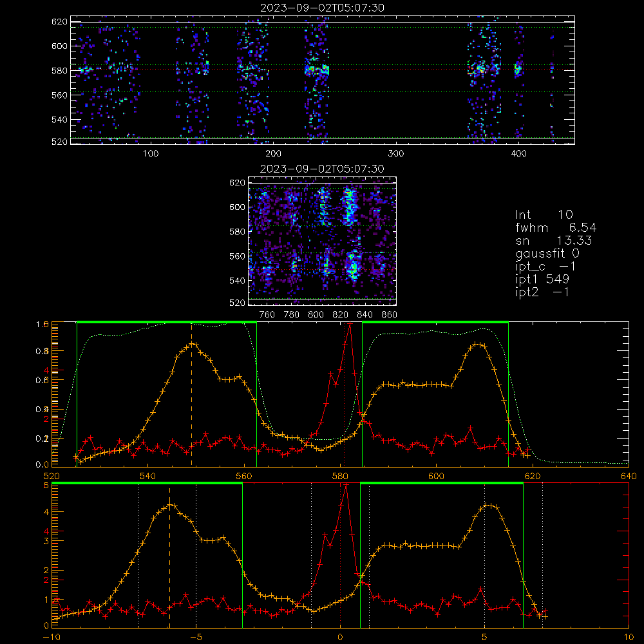The width and height of the screenshot is (644, 644).
Task: Select the 'ipt_c -1' readout line
Action: pyautogui.click(x=546, y=267)
